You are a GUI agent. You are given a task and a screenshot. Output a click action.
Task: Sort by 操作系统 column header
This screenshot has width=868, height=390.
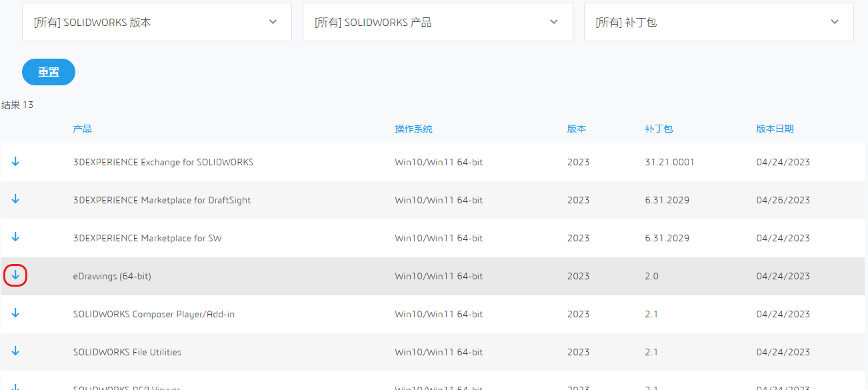coord(413,129)
